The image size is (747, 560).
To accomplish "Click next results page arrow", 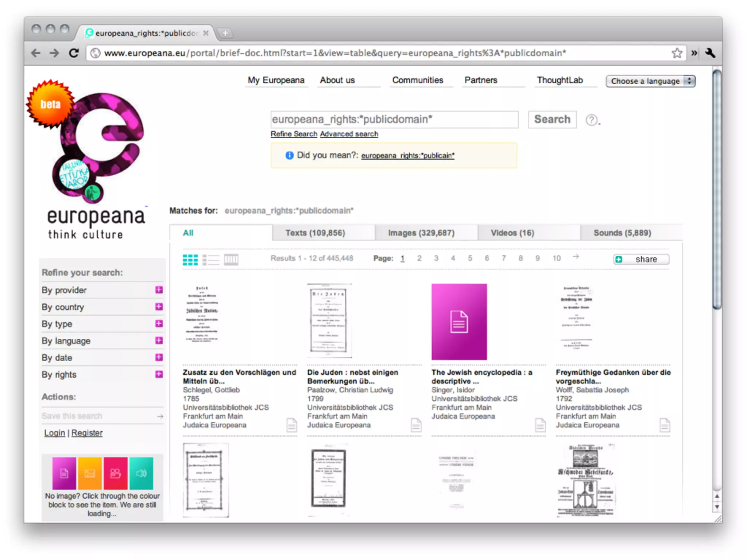I will click(x=576, y=257).
